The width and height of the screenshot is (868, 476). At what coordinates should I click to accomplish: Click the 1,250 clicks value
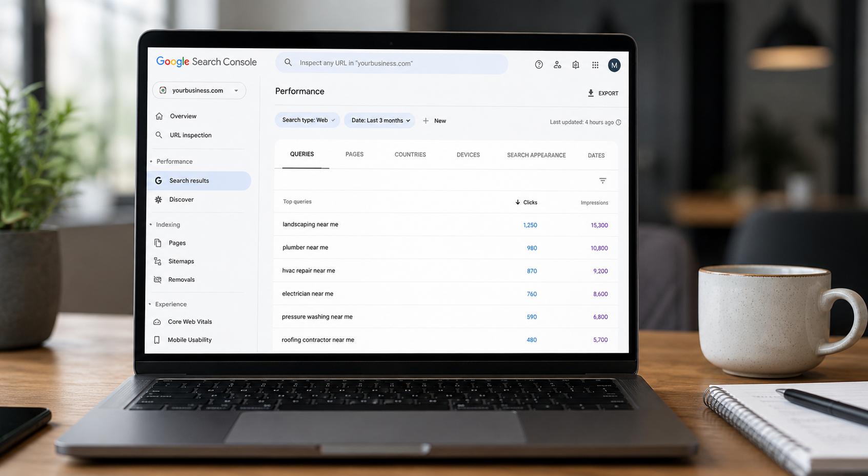point(530,225)
